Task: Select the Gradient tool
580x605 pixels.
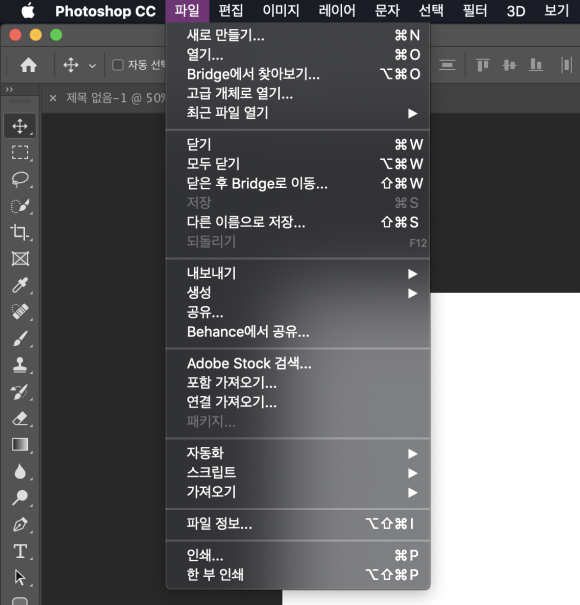Action: click(x=20, y=444)
